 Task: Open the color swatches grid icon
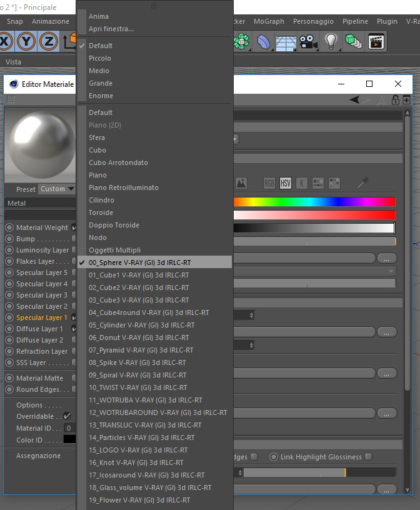pos(334,183)
